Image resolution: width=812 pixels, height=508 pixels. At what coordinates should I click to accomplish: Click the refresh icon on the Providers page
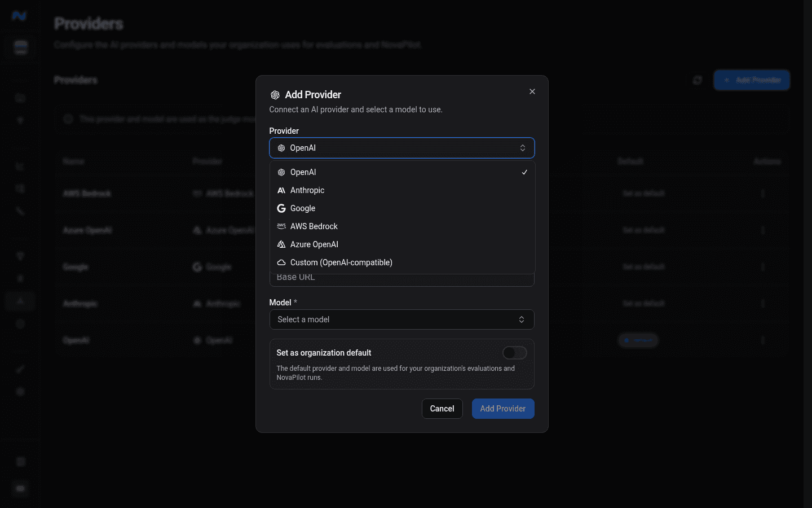click(698, 80)
